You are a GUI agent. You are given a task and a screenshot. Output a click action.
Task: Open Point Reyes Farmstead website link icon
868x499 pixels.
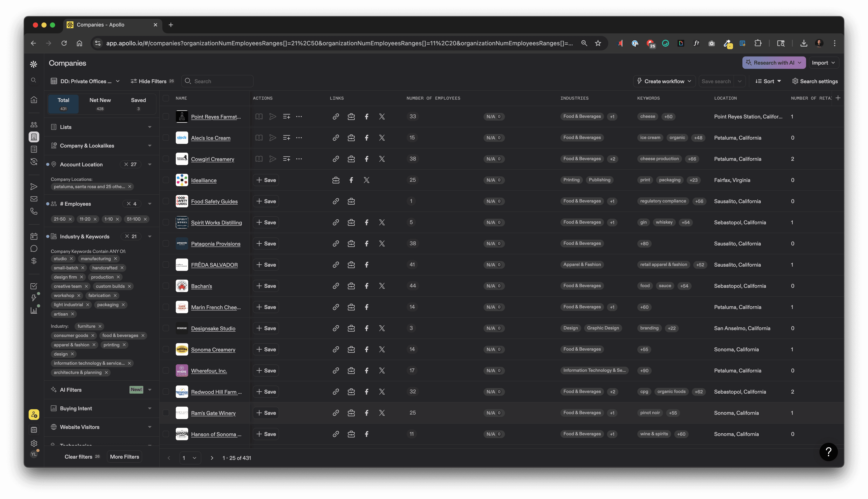[336, 117]
